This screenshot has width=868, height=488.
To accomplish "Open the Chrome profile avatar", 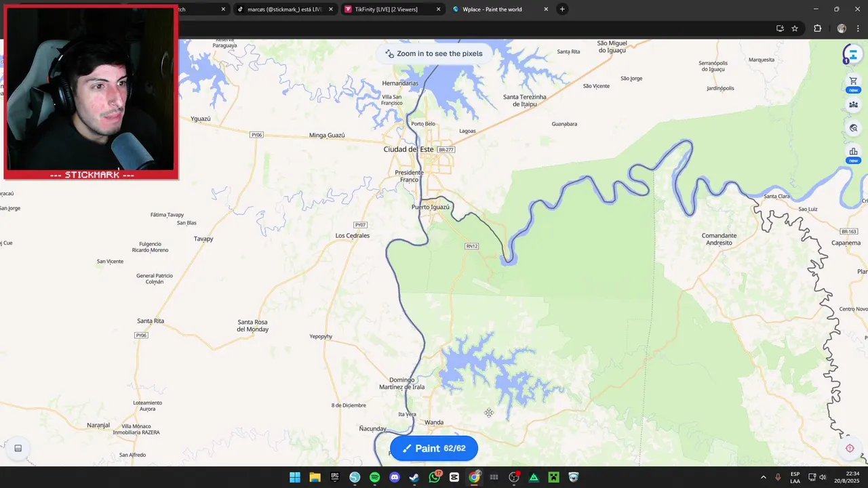I will click(842, 28).
